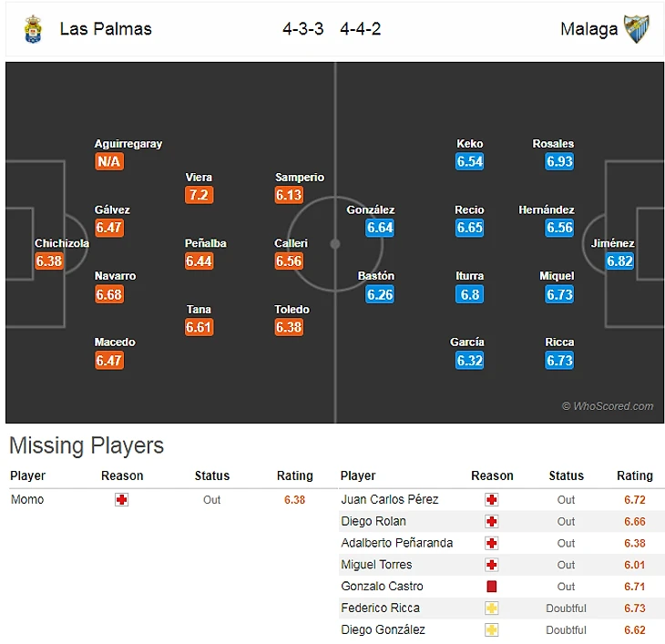Select Jiménez's 6.82 rating badge
The width and height of the screenshot is (665, 644).
[x=619, y=261]
